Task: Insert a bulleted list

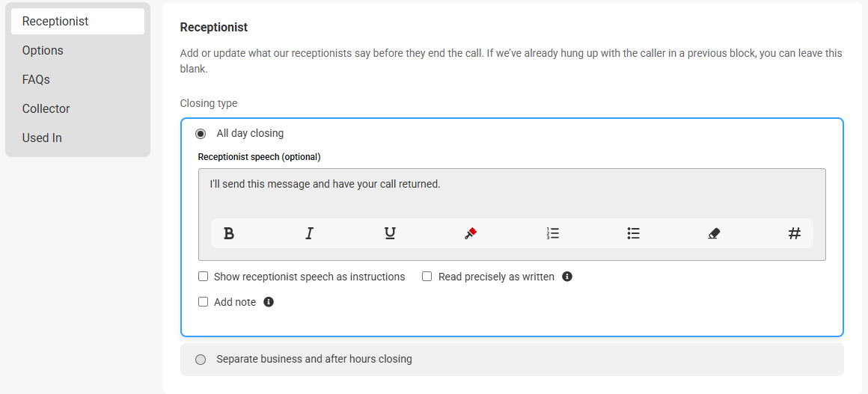Action: (633, 233)
